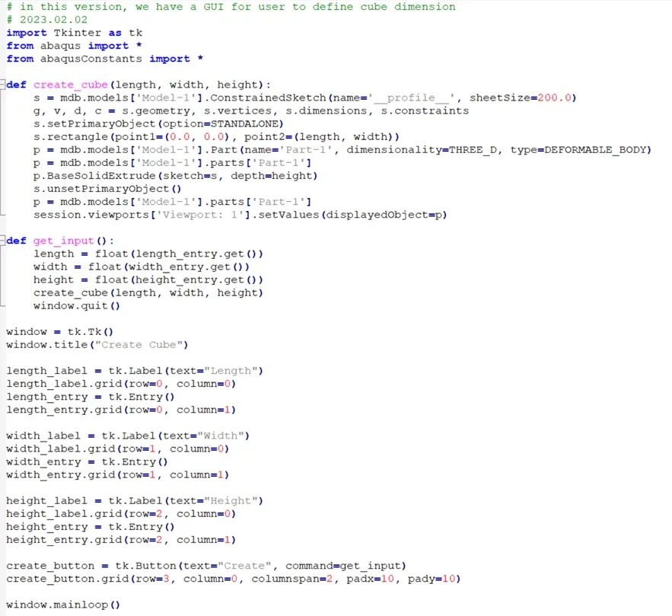Click the 'def get_input():' line
The width and height of the screenshot is (672, 616).
[x=60, y=241]
